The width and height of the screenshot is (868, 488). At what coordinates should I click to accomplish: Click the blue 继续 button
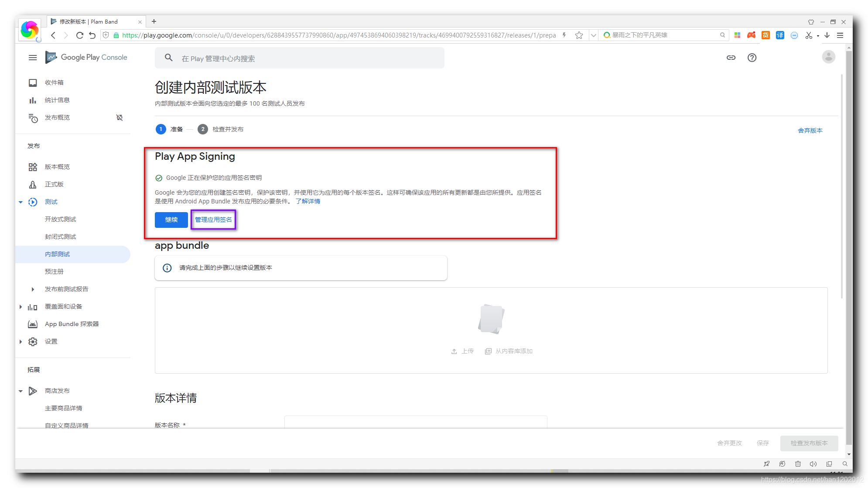[x=171, y=220]
